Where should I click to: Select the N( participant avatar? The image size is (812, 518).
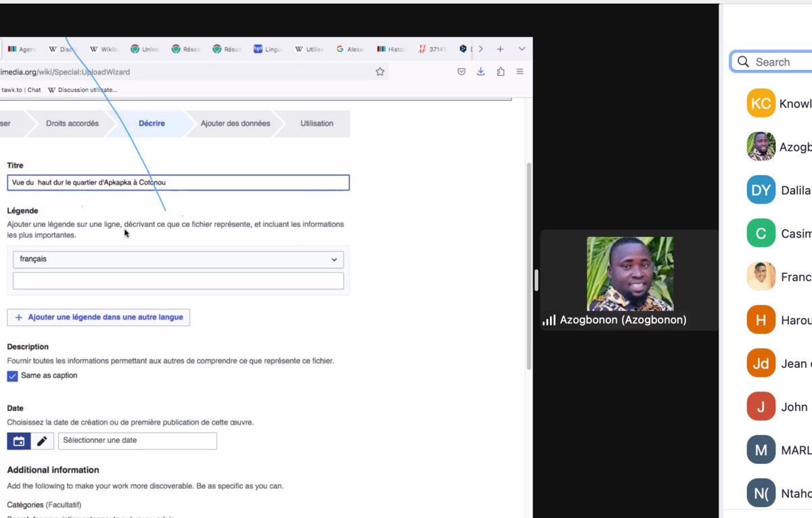[x=761, y=494]
